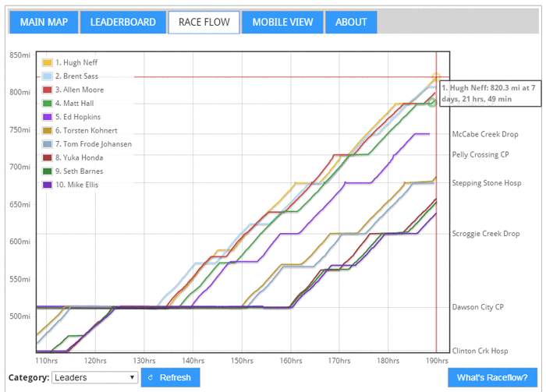Open the Mobile View tab

[x=281, y=22]
